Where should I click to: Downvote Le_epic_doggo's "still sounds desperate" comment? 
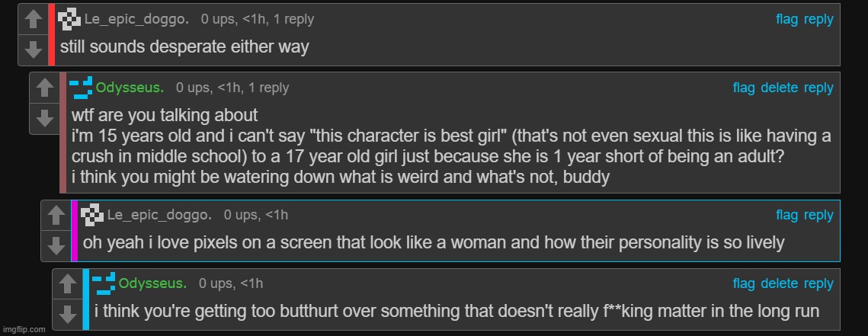(33, 50)
